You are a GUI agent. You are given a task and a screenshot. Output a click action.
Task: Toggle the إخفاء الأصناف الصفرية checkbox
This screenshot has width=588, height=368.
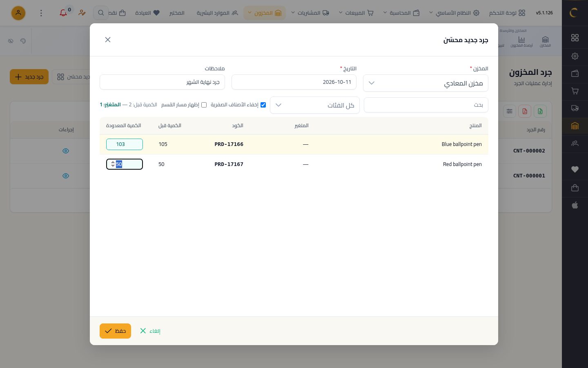(263, 105)
